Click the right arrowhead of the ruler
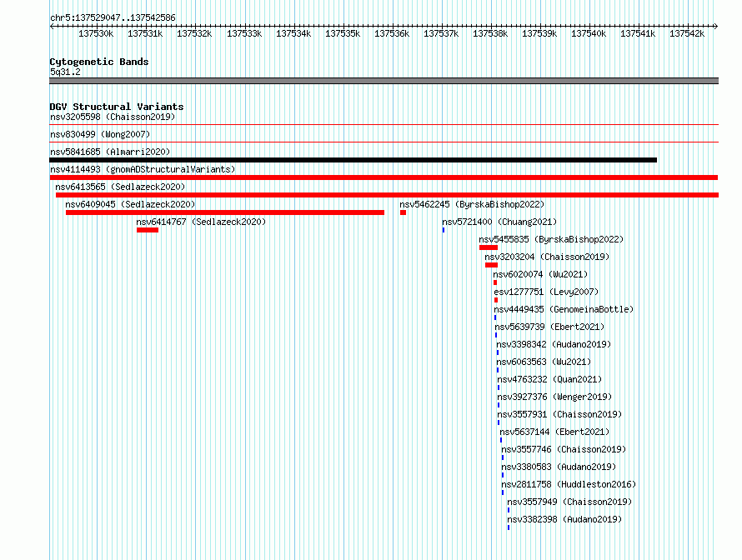 (716, 26)
